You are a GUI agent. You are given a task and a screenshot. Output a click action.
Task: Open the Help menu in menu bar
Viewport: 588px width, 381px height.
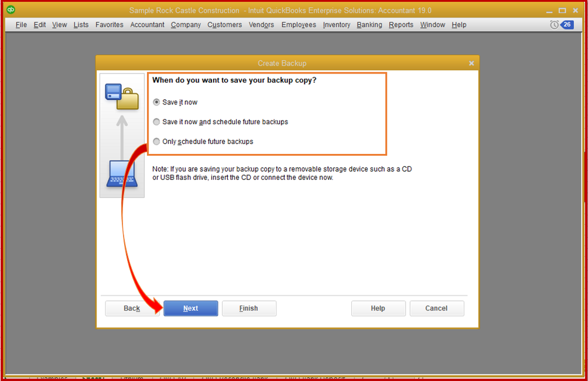pyautogui.click(x=459, y=25)
